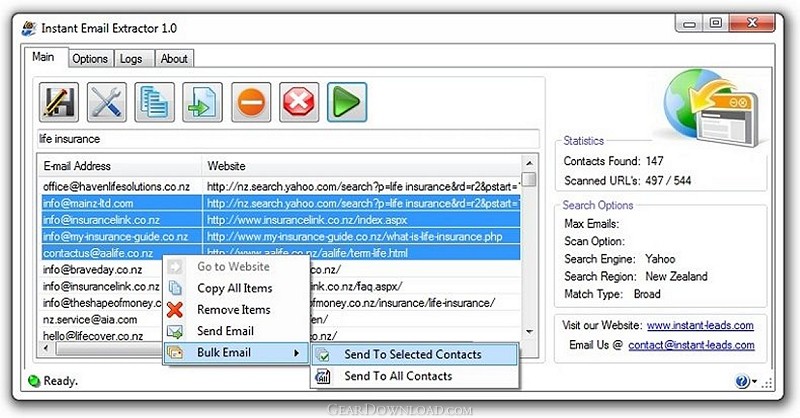This screenshot has height=418, width=800.
Task: Click the window resize grip
Action: 767,384
